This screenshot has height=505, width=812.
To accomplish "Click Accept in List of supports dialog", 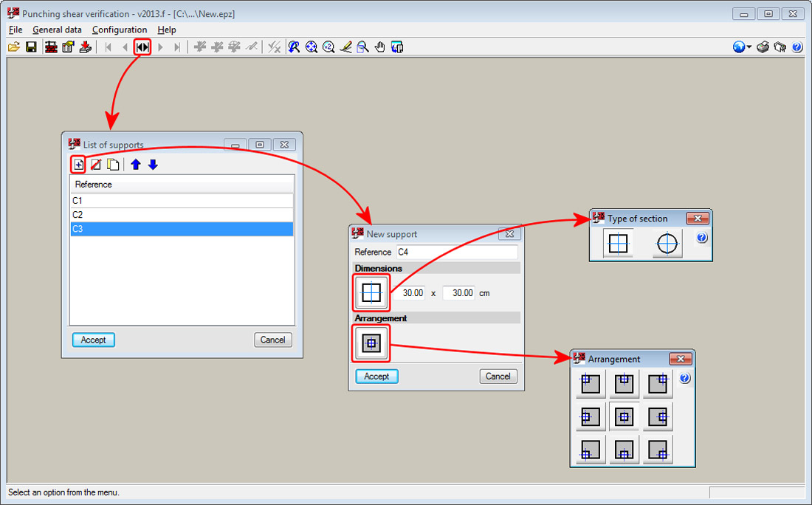I will (x=93, y=340).
